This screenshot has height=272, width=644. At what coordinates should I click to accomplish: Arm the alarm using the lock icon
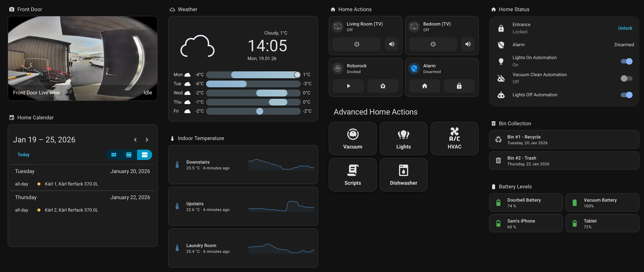tap(459, 86)
